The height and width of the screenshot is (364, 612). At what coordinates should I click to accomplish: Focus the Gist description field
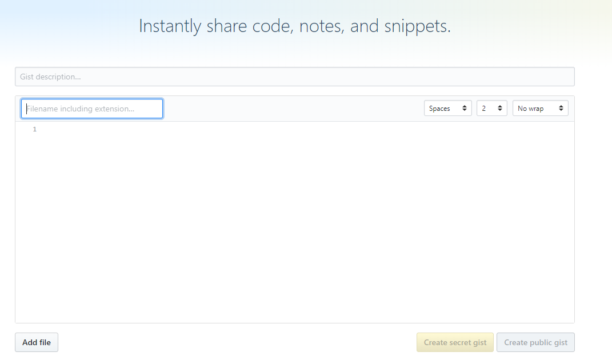[x=295, y=77]
